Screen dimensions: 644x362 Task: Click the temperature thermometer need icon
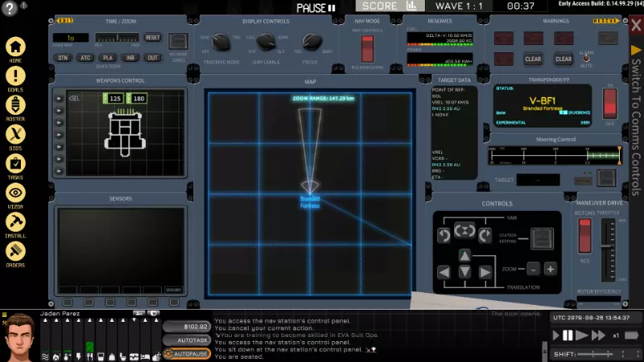[68, 356]
